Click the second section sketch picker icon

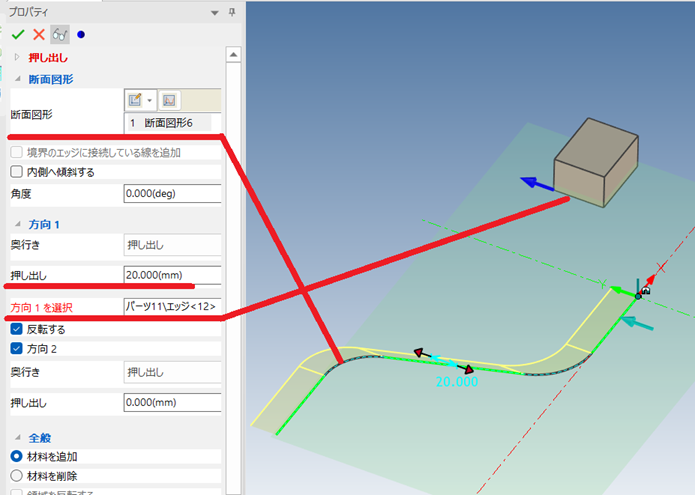point(169,100)
